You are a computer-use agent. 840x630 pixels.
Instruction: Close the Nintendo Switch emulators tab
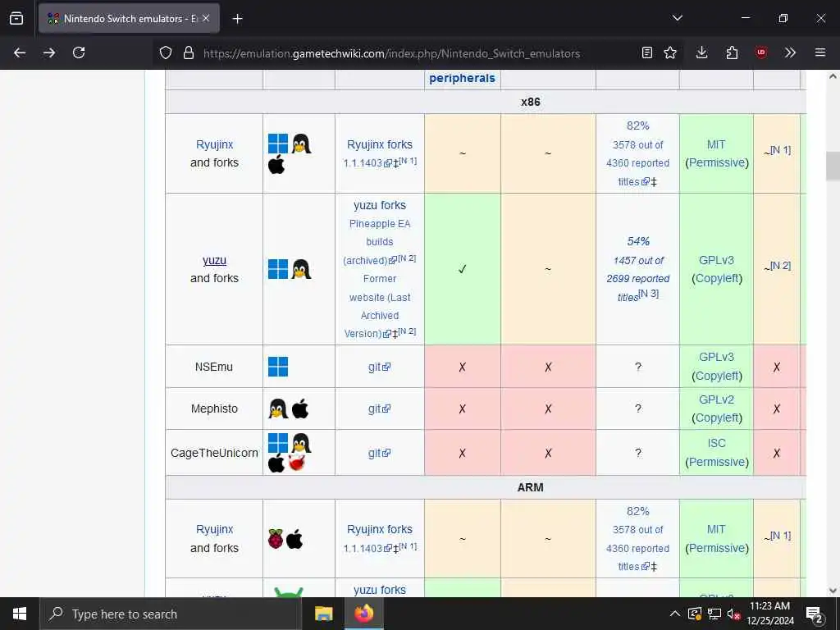click(x=206, y=18)
